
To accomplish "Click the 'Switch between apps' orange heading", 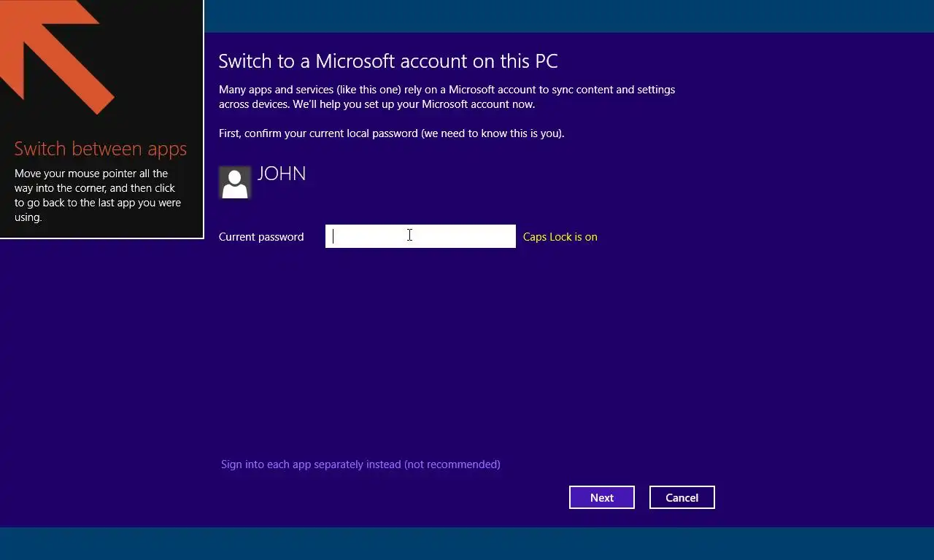I will click(x=101, y=149).
